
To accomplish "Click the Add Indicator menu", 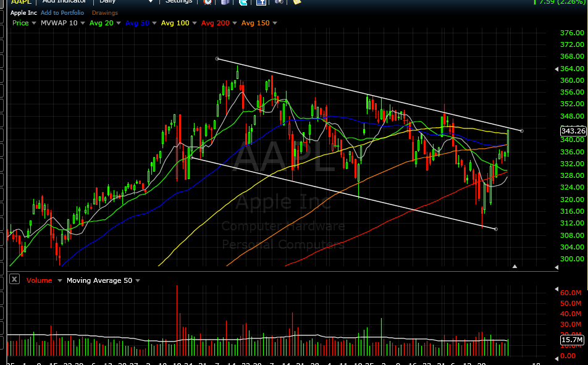I will click(64, 1).
